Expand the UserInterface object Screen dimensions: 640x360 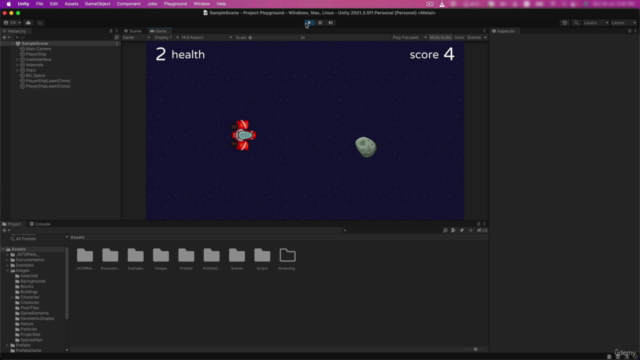(17, 60)
